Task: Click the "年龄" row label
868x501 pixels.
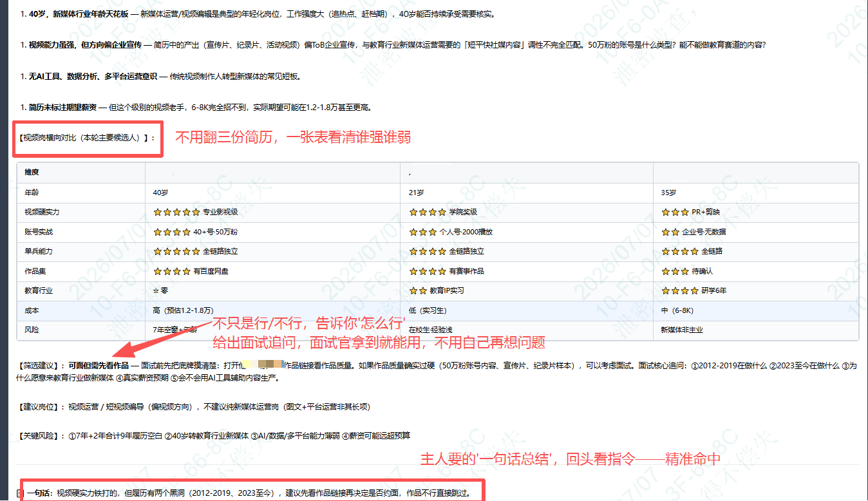Action: [x=32, y=193]
